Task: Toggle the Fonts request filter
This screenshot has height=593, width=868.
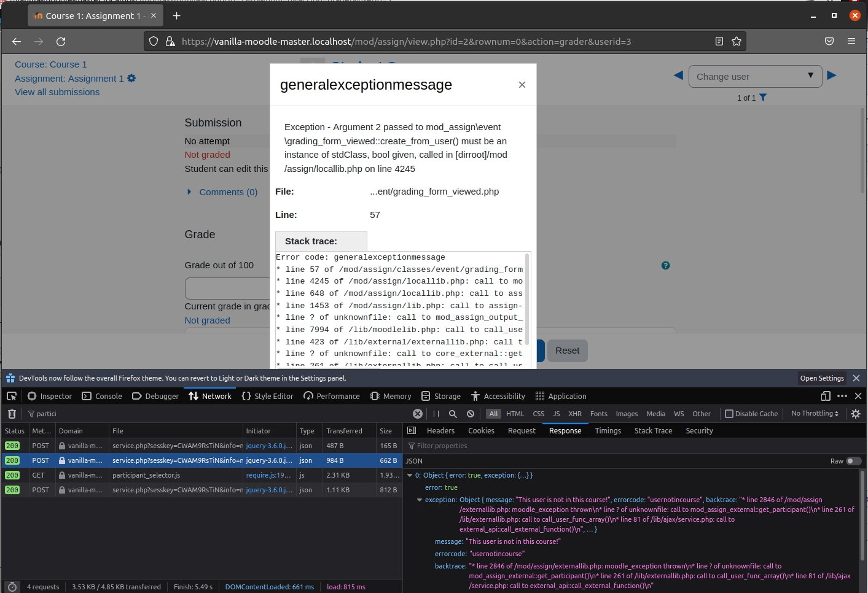Action: 599,414
